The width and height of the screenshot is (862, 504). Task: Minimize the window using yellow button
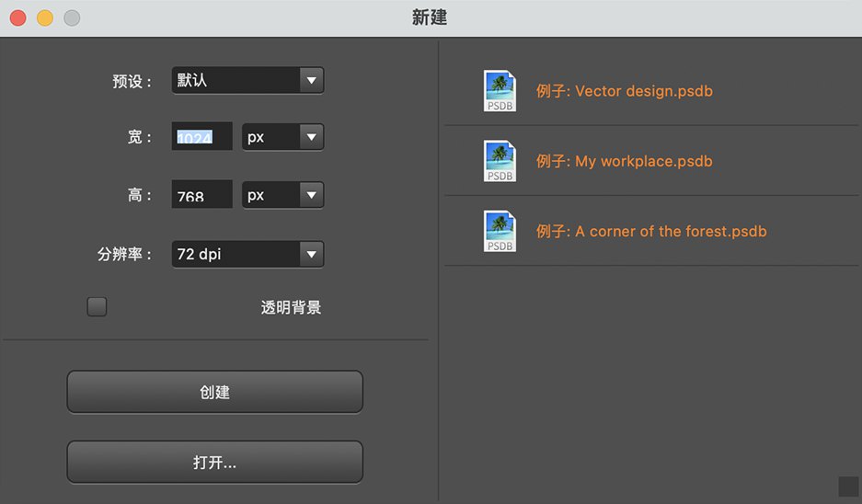[x=44, y=17]
